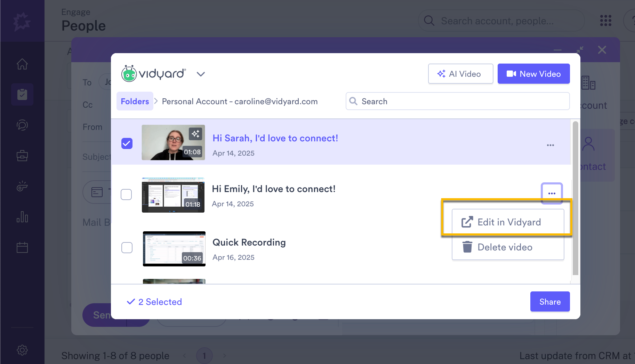
Task: Open the nine-dot apps grid icon
Action: [605, 20]
